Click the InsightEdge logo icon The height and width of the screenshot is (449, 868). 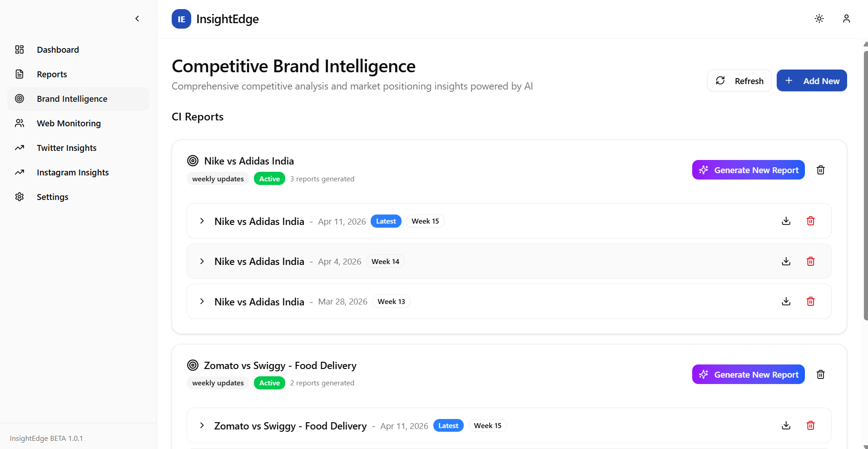click(181, 19)
